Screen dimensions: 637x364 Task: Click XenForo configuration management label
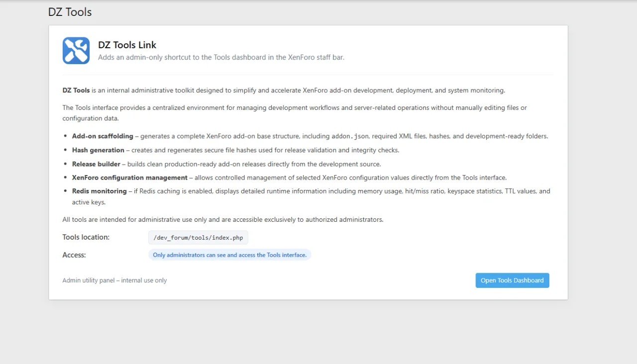pyautogui.click(x=129, y=178)
